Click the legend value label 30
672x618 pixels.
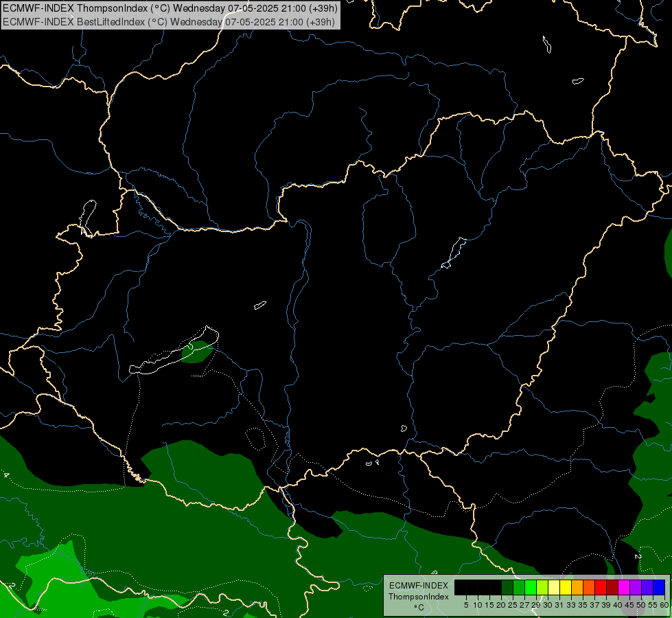pos(548,605)
